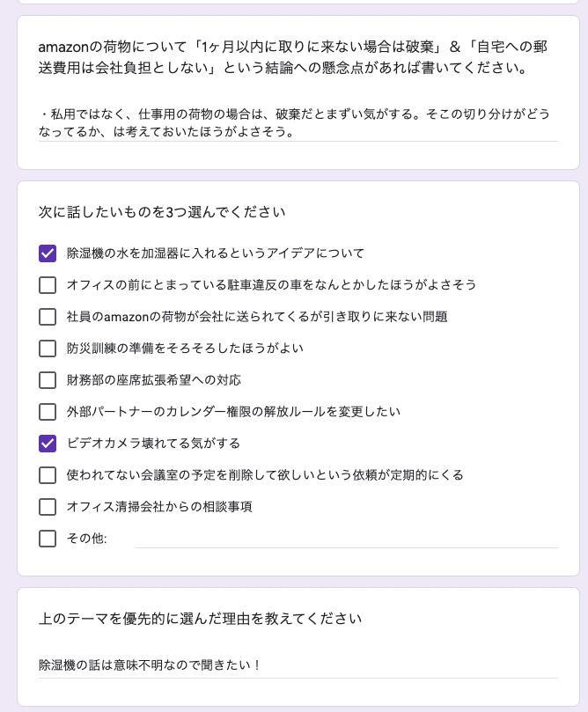Uncheck the ビデオカメラ壊れてる気がする option

48,443
